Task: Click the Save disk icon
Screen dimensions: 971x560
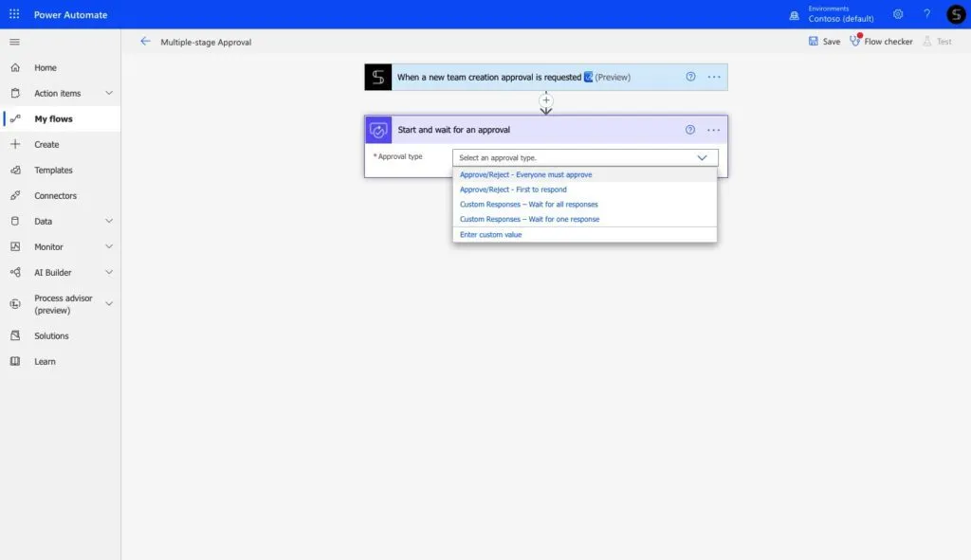Action: click(x=813, y=41)
